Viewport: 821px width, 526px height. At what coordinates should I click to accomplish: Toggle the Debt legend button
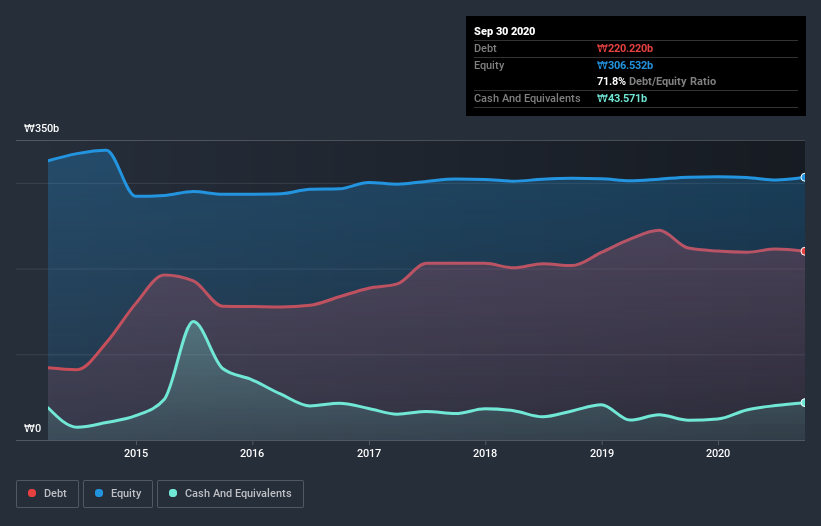[x=47, y=494]
